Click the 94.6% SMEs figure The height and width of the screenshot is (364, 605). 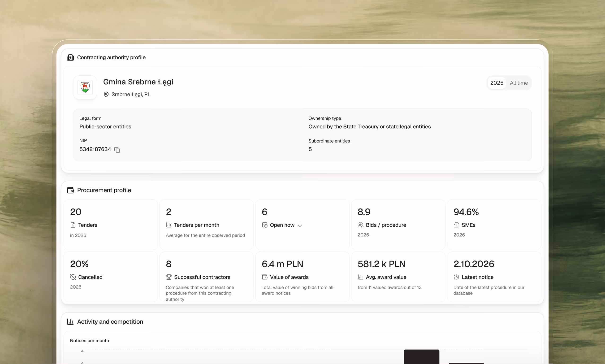[466, 212]
